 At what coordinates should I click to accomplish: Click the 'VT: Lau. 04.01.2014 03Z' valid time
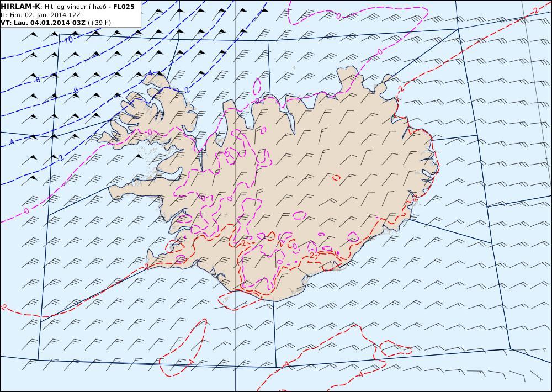43,23
